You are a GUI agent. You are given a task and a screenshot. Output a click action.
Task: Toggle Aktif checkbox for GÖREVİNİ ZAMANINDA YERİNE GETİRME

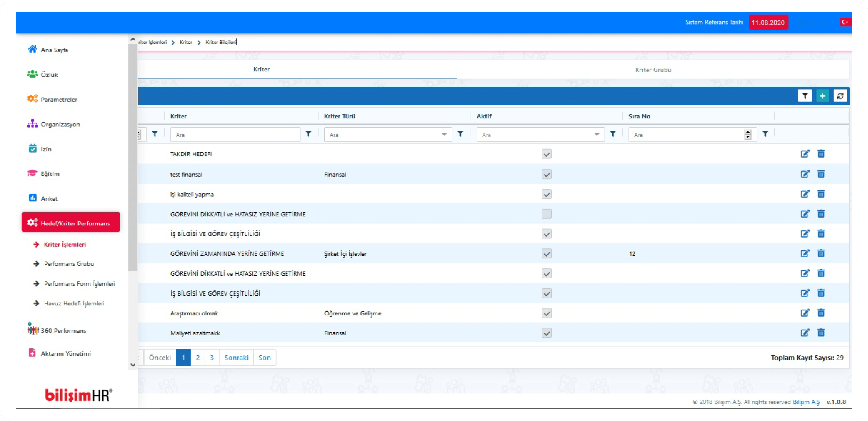pos(547,254)
